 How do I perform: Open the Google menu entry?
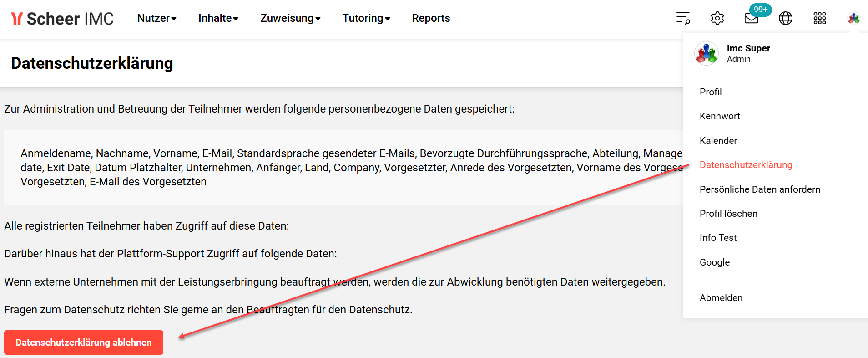coord(715,262)
